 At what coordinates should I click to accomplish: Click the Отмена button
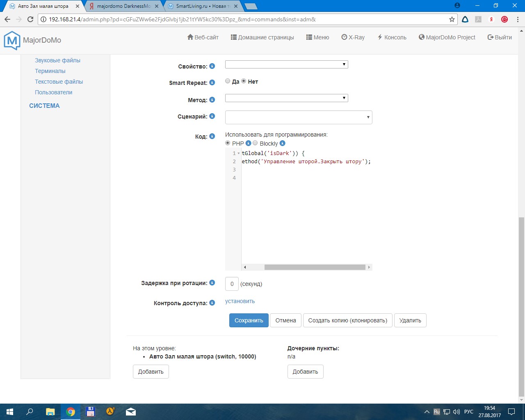pyautogui.click(x=286, y=320)
